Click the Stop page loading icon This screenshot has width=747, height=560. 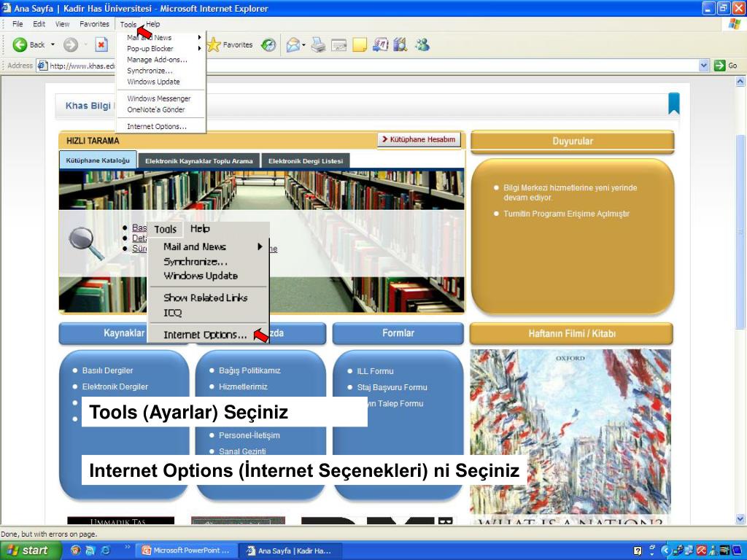[101, 44]
